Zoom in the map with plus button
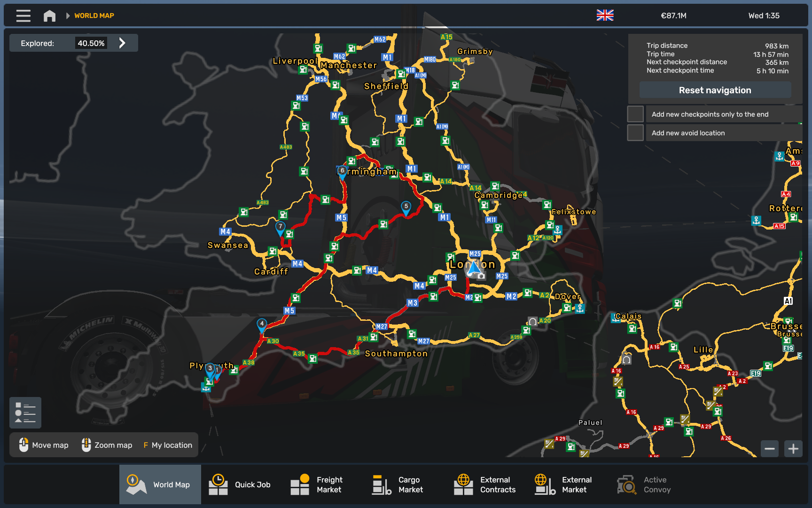Viewport: 812px width, 508px height. (x=793, y=449)
